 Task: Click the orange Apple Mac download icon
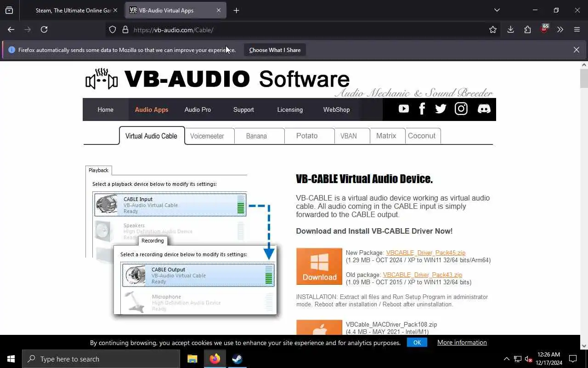point(319,328)
